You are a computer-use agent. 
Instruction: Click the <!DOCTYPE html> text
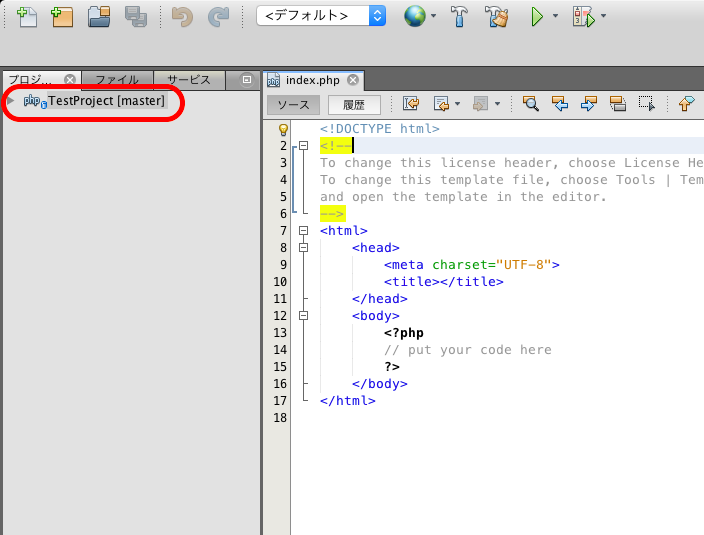tap(379, 129)
